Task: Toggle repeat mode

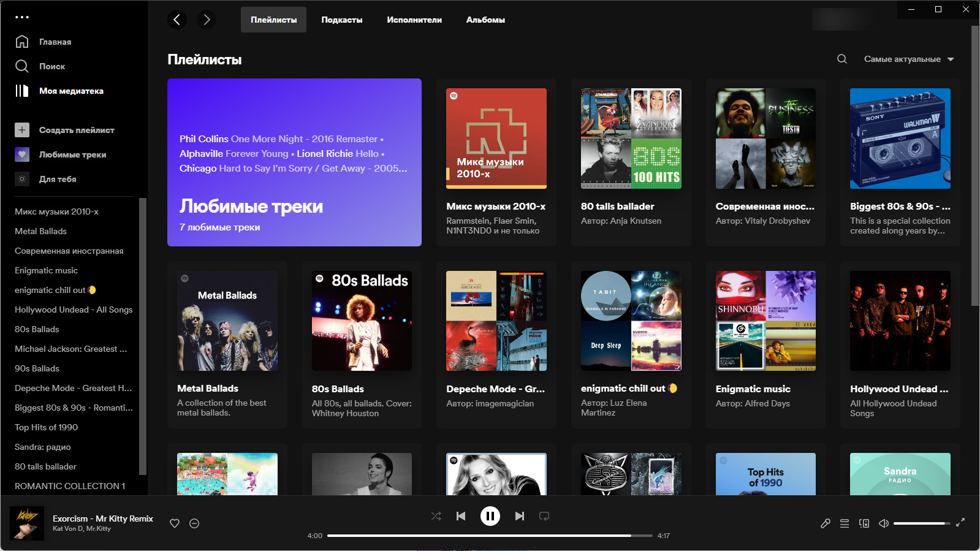Action: 544,516
